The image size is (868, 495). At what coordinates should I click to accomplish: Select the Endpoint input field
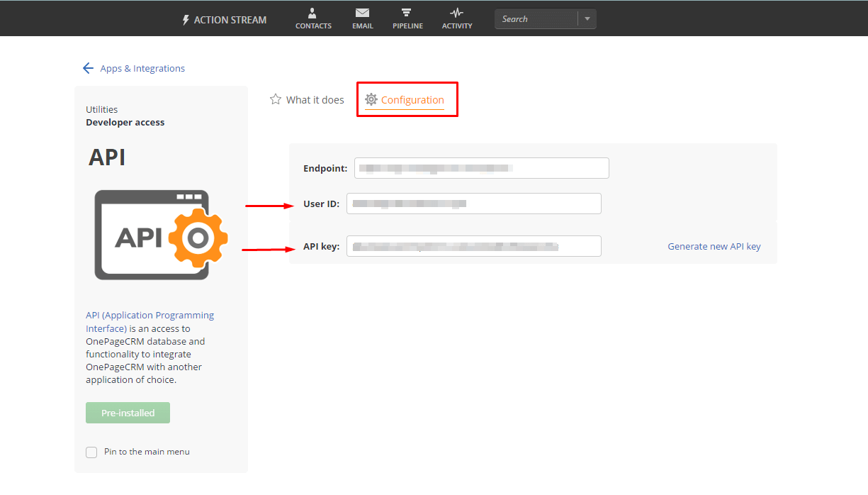(x=481, y=167)
